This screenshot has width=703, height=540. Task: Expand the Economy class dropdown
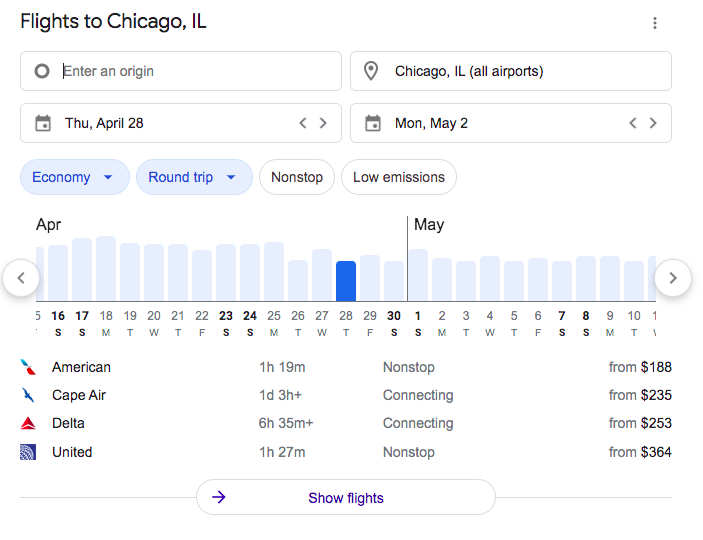click(74, 177)
